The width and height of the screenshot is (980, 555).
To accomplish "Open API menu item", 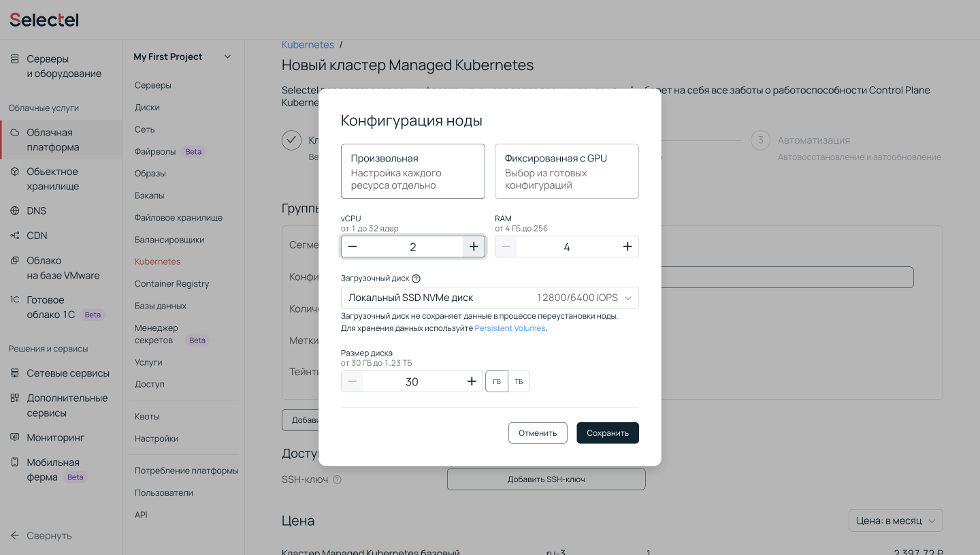I will [x=141, y=515].
